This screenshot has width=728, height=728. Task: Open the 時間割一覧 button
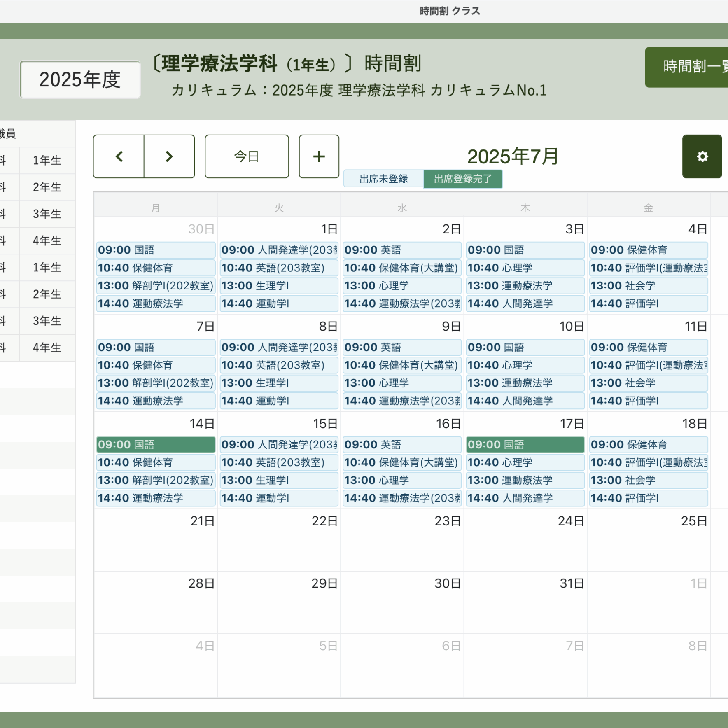[x=686, y=67]
